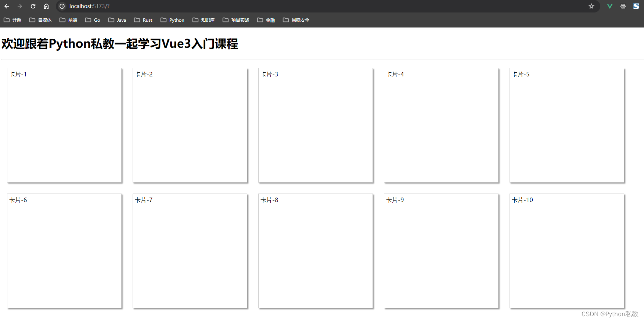Click the Vue3 course page heading
This screenshot has height=321, width=644.
(x=120, y=44)
